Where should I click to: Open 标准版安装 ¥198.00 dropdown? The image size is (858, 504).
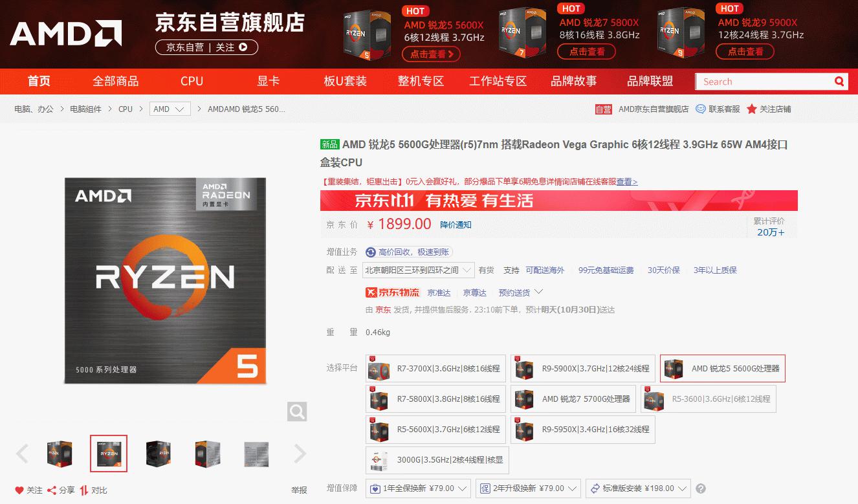tap(638, 488)
